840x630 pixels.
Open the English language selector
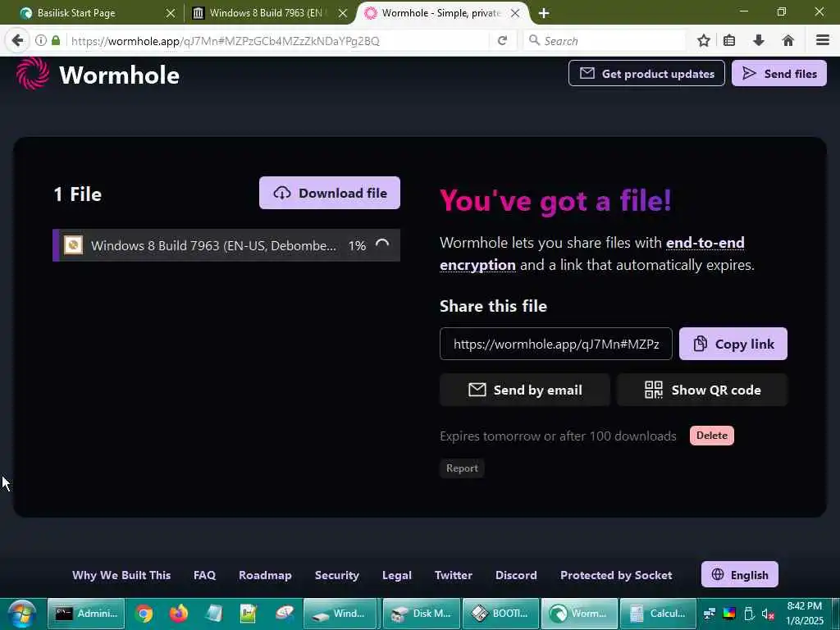[x=739, y=575]
